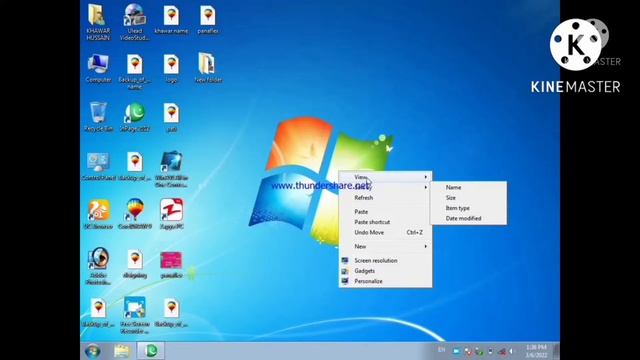
Task: Choose Paste from the context menu
Action: point(385,211)
